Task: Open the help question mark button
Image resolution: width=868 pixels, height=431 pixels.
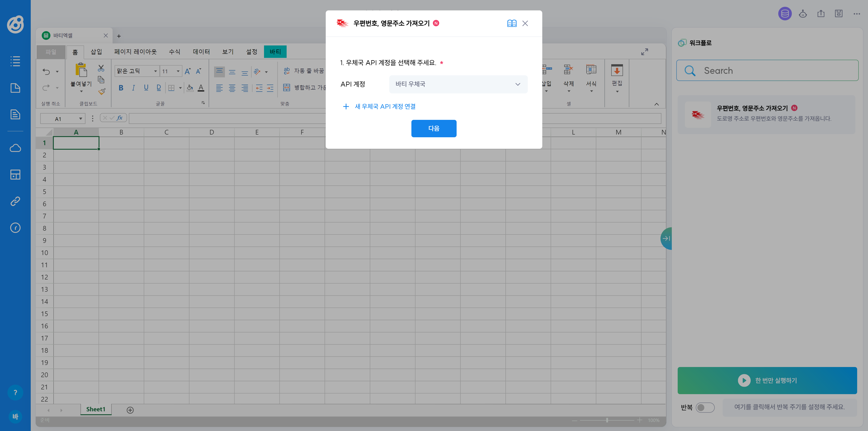Action: [15, 393]
